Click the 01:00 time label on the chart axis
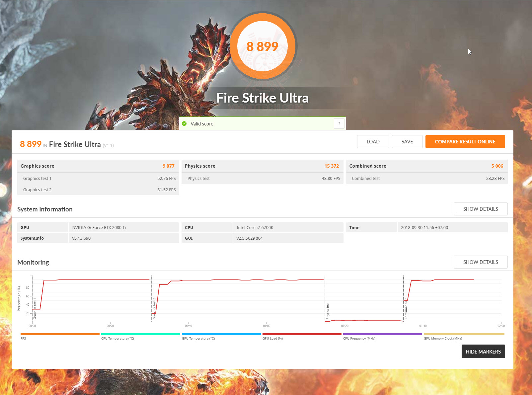Viewport: 532px width, 395px height. [266, 326]
